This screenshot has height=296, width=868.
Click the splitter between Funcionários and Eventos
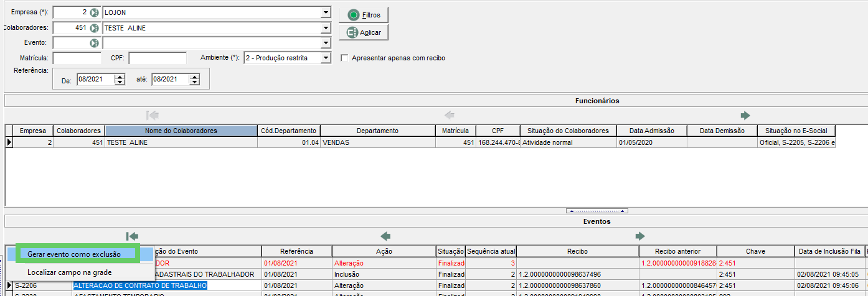pos(597,210)
